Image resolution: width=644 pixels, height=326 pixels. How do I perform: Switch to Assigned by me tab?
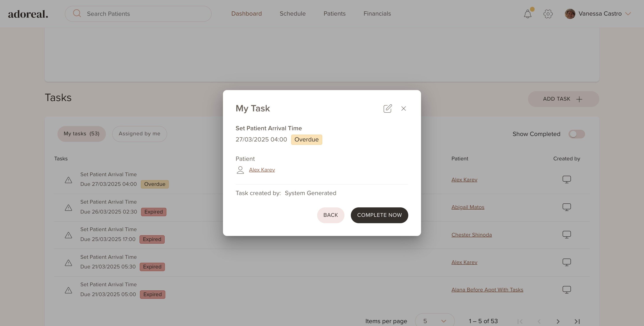coord(139,134)
